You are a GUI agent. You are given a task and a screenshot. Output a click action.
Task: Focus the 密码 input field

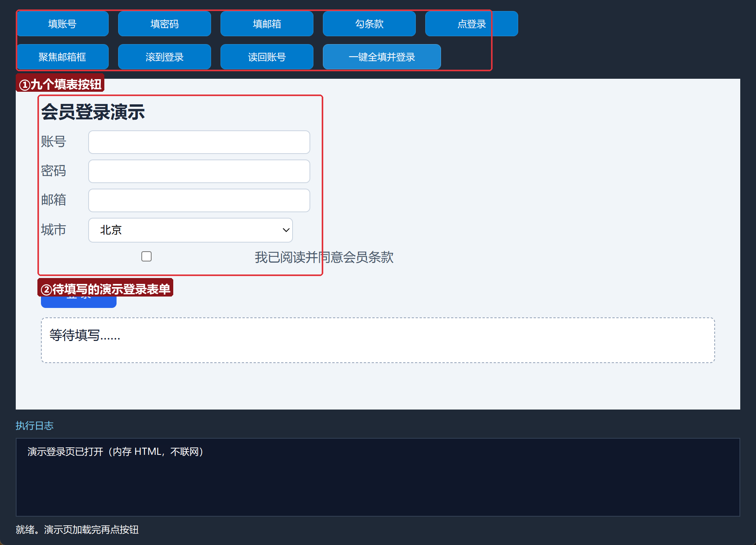(x=199, y=171)
